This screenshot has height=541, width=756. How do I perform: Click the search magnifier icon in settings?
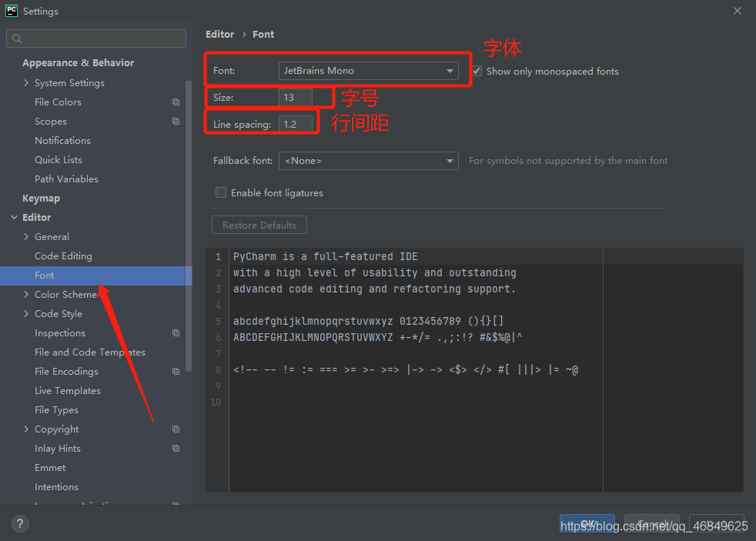pos(17,38)
